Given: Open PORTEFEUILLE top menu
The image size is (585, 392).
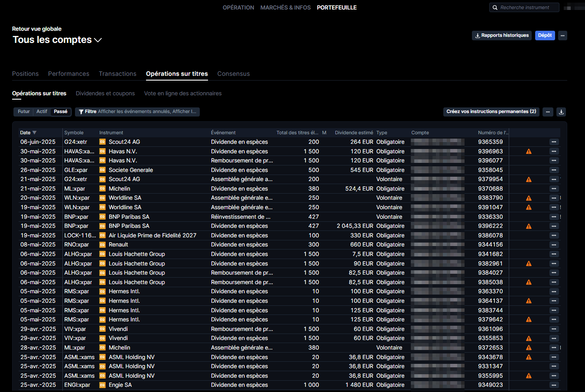Looking at the screenshot, I should click(337, 7).
